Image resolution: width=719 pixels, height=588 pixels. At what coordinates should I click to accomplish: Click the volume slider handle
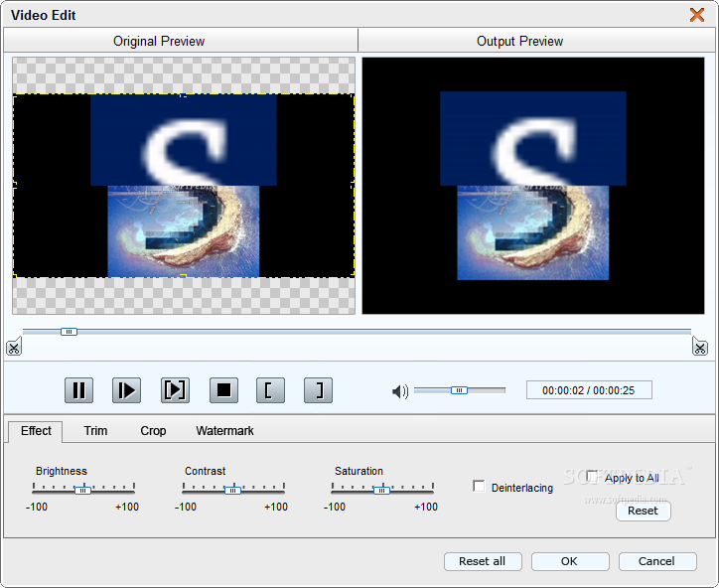tap(459, 390)
